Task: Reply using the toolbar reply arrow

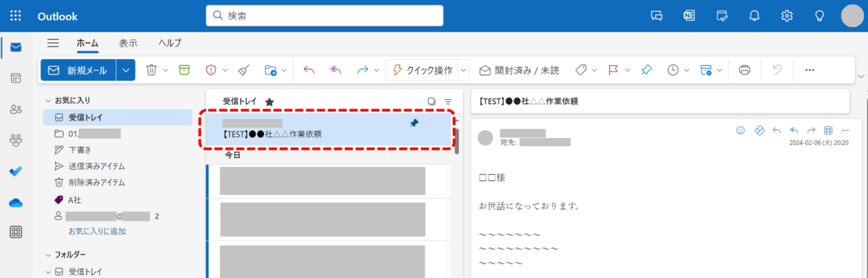Action: click(x=309, y=70)
